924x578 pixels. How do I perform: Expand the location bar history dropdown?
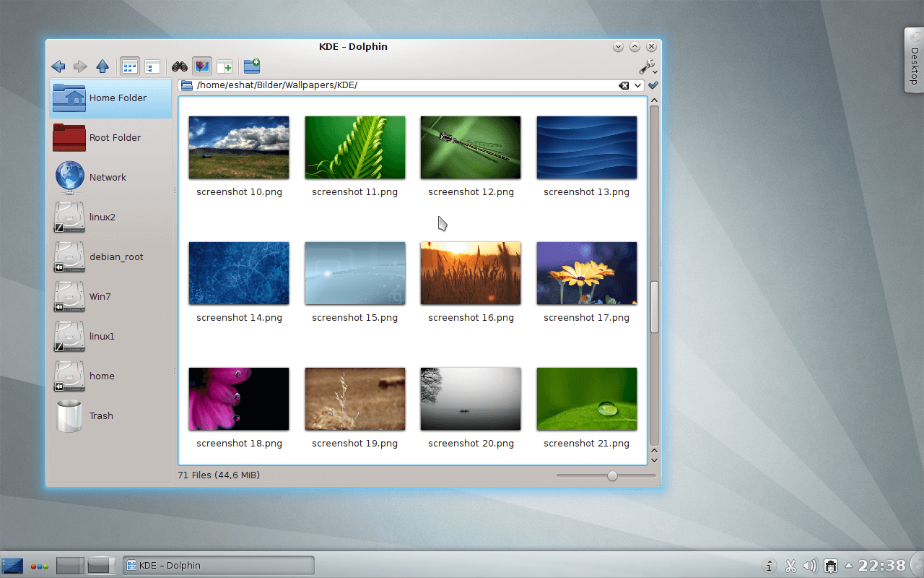click(635, 85)
